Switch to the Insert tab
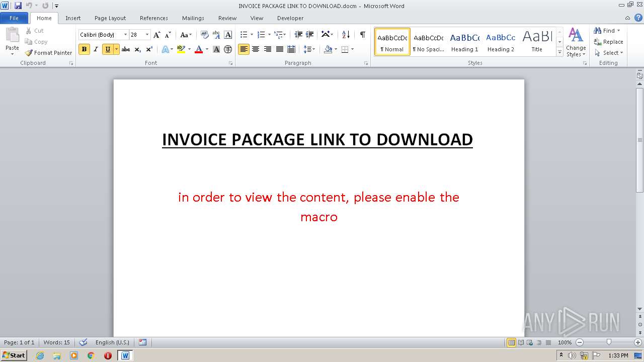Image resolution: width=644 pixels, height=362 pixels. (x=73, y=18)
